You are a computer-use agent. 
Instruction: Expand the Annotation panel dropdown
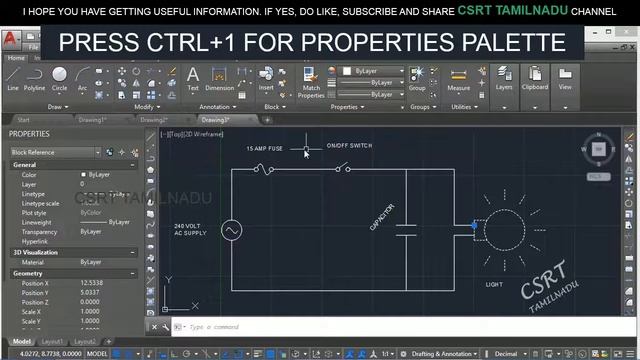(218, 107)
